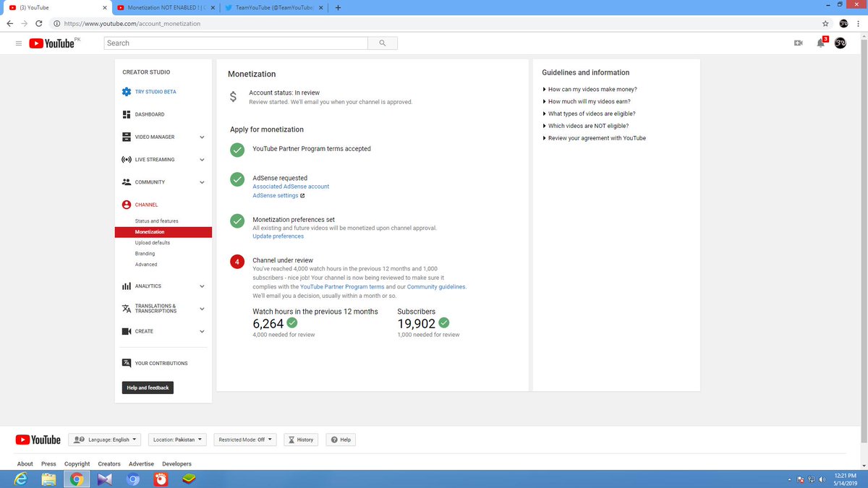Image resolution: width=868 pixels, height=488 pixels.
Task: Open the account avatar menu
Action: 841,43
